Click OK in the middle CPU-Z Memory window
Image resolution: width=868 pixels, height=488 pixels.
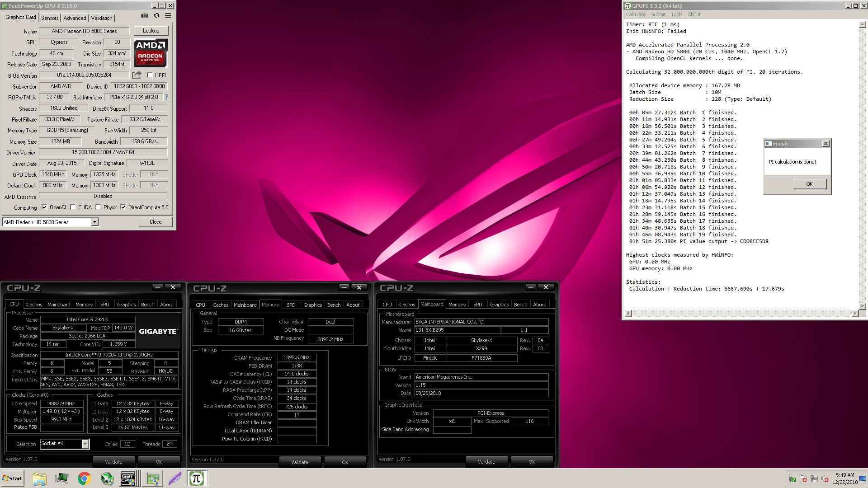(x=345, y=462)
